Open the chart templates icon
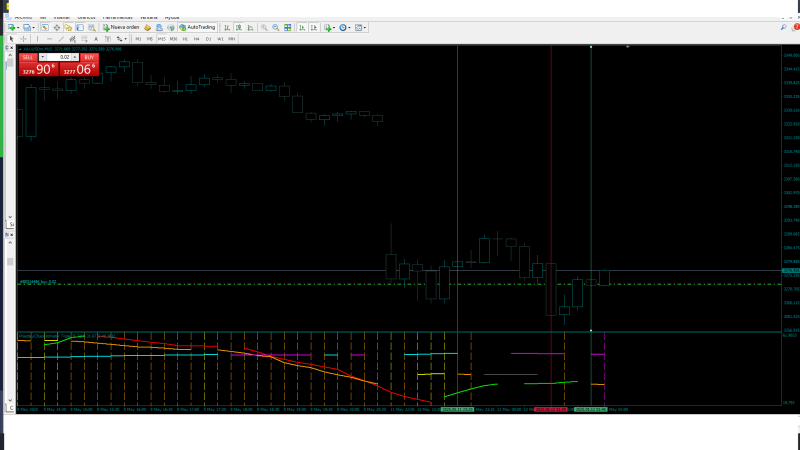Screen dimensions: 800x450 click(x=358, y=28)
